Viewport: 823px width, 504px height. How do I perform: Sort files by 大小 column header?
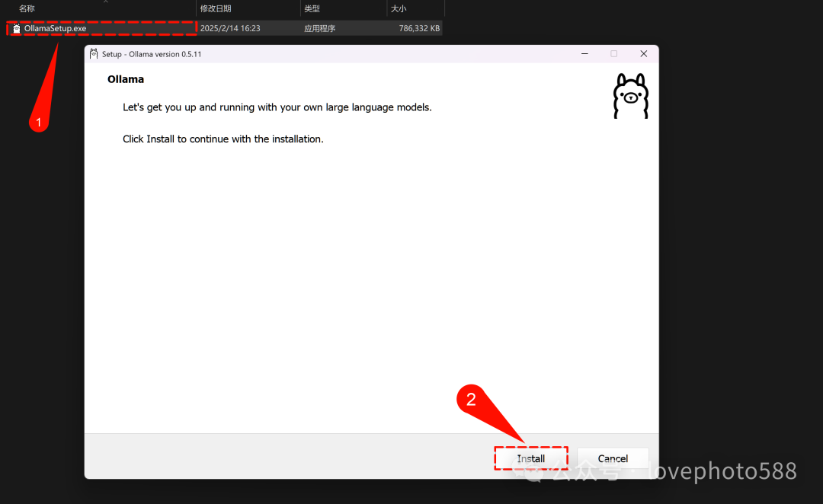(399, 8)
